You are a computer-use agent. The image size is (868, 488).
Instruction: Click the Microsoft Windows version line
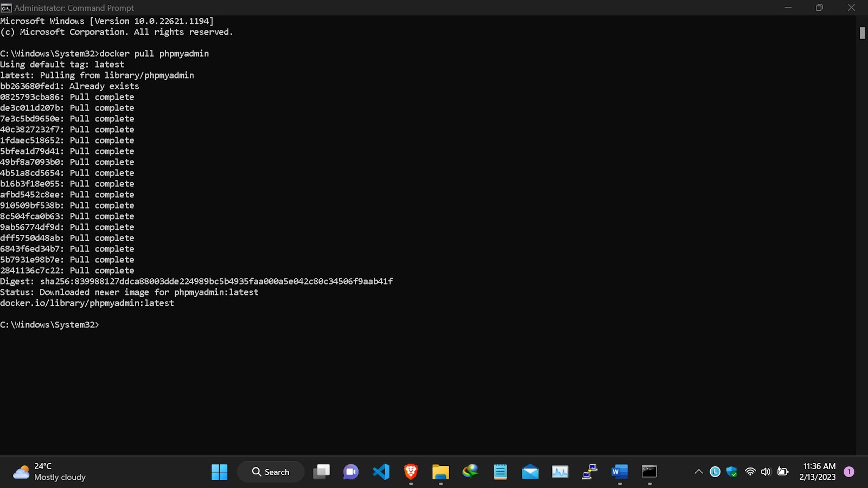point(107,21)
